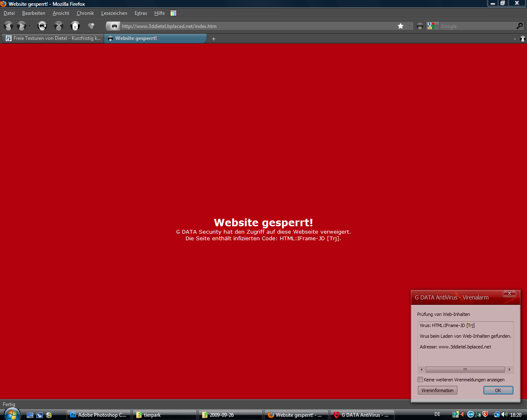Viewport: 527px width, 420px height.
Task: Reload the page with the refresh icon
Action: pyautogui.click(x=42, y=26)
